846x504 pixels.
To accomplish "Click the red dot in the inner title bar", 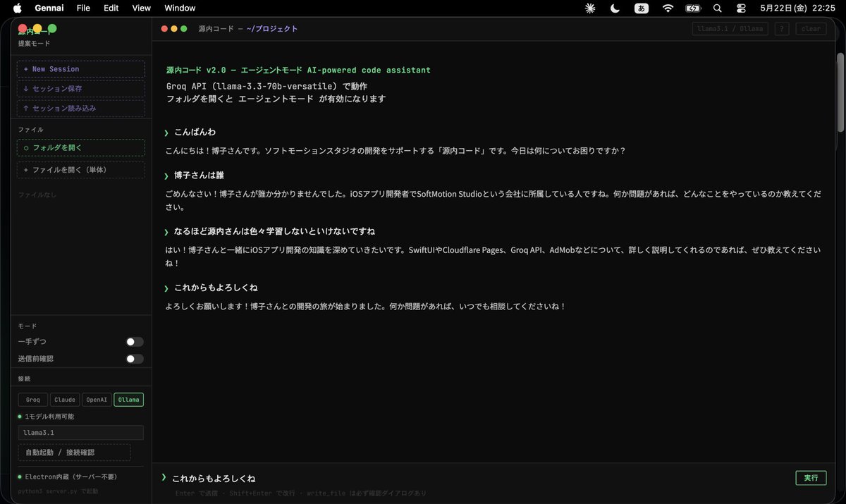I will (164, 29).
